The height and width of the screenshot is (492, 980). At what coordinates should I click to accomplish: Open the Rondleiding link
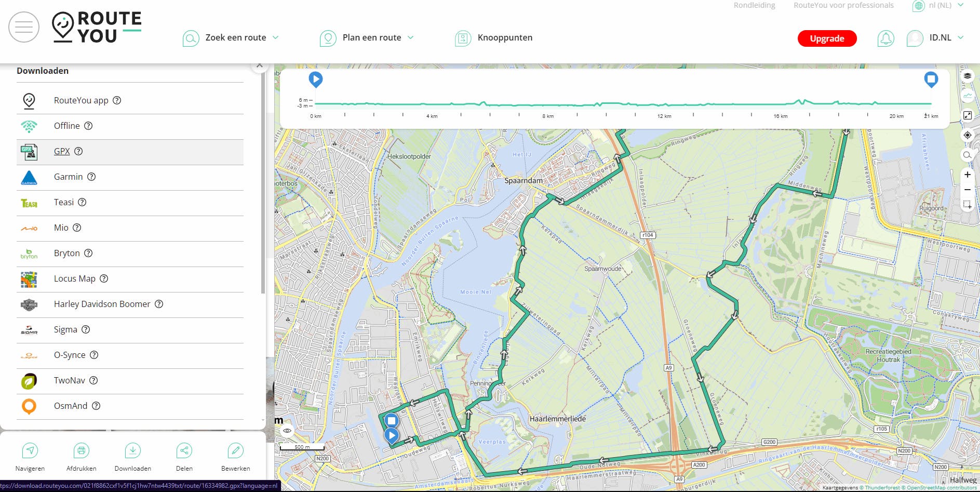pos(754,5)
